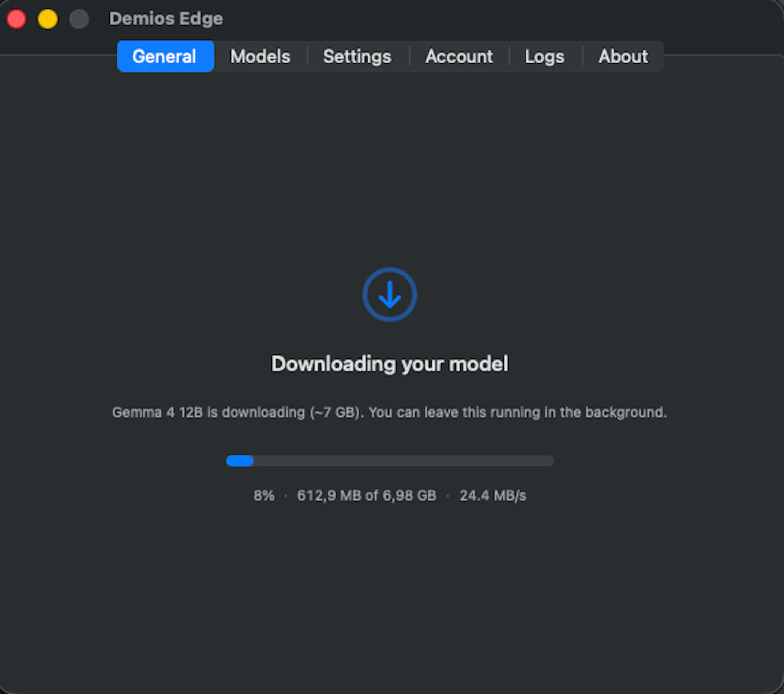Click the 24.4 MB/s speed readout
784x694 pixels.
[492, 496]
